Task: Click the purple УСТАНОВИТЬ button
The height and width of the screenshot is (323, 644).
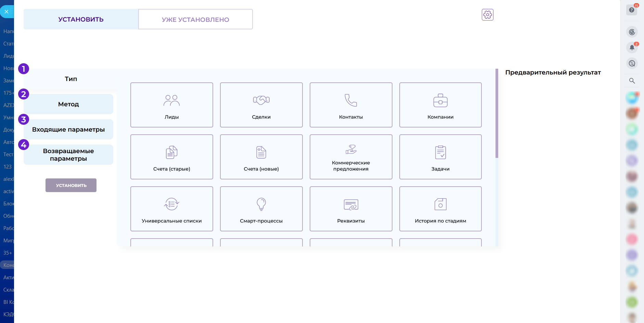Action: pos(71,185)
